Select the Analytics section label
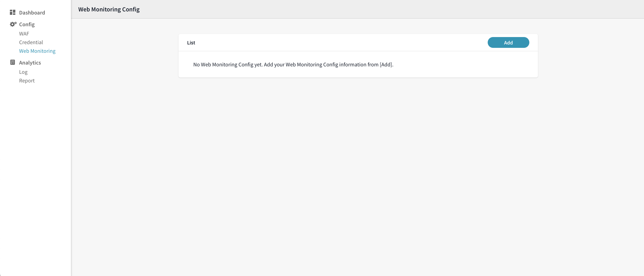 tap(30, 63)
